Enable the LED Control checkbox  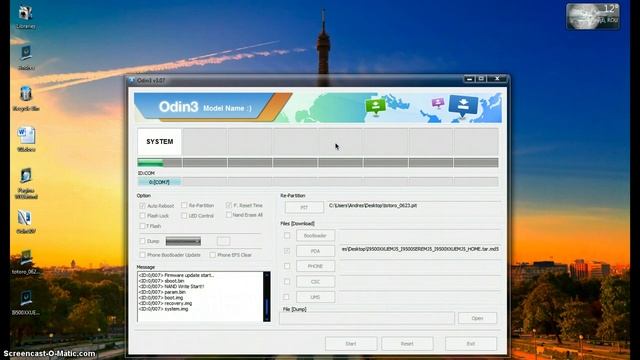coord(184,216)
